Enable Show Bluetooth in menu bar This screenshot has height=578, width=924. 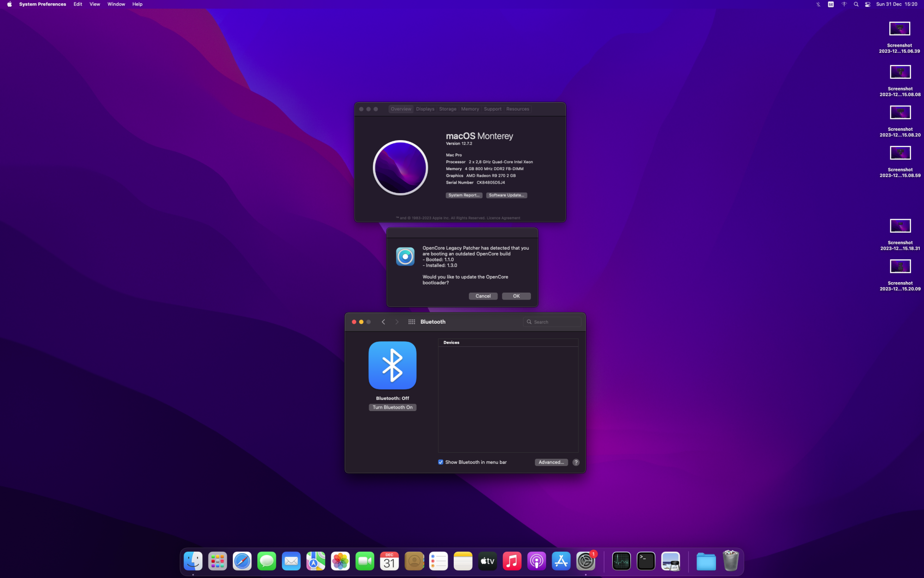coord(440,462)
